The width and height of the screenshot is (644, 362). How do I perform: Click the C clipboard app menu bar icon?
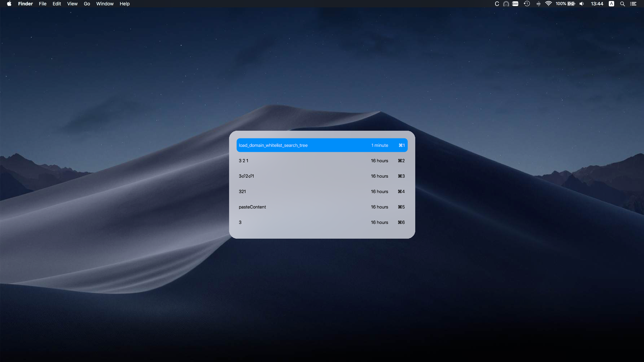(x=497, y=4)
